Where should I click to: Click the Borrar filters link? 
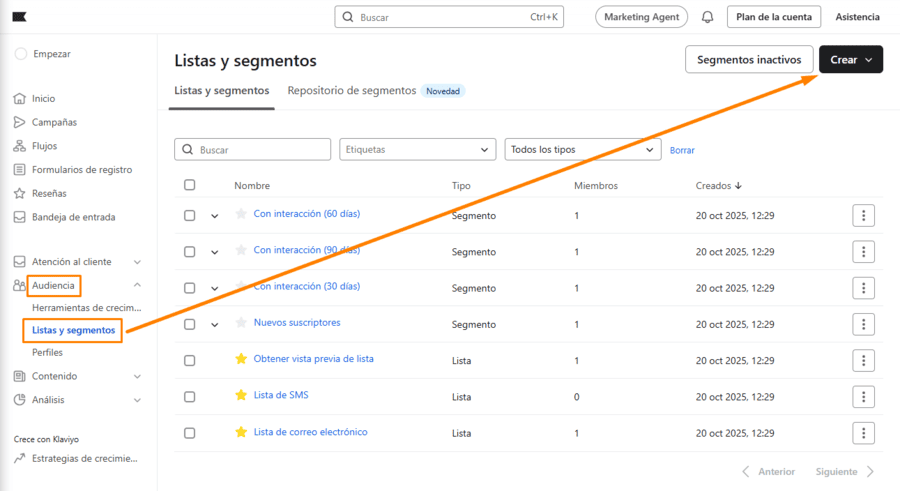click(682, 150)
